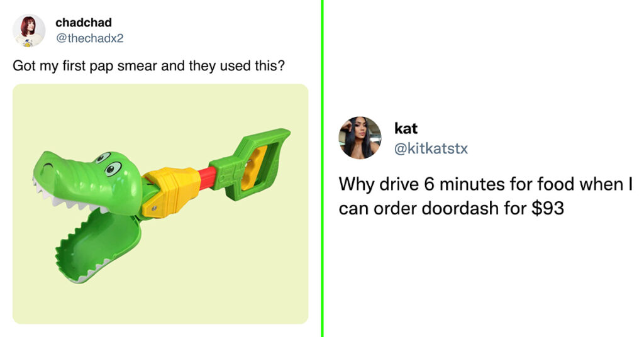Open kat's profile picture
The image size is (644, 337).
pos(360,138)
